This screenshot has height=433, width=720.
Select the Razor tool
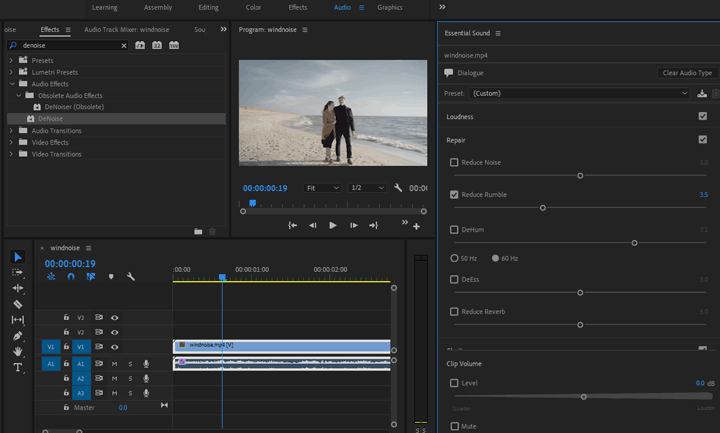18,304
